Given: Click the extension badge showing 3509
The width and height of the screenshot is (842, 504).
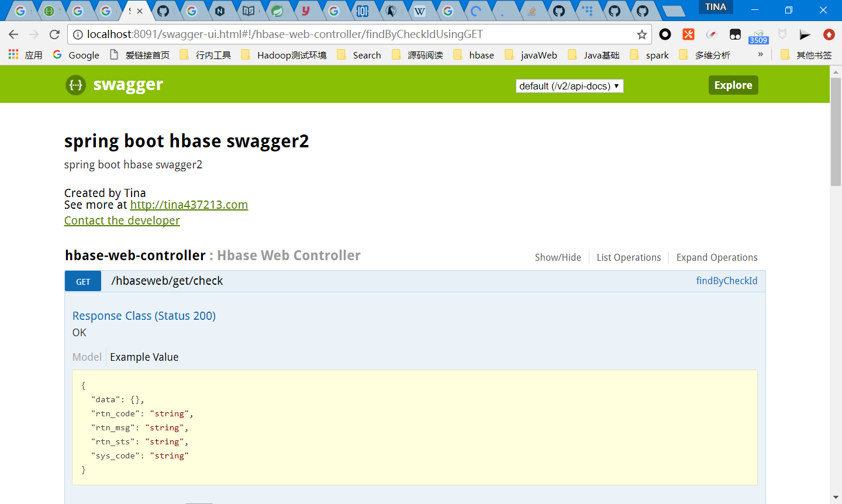Looking at the screenshot, I should (758, 36).
